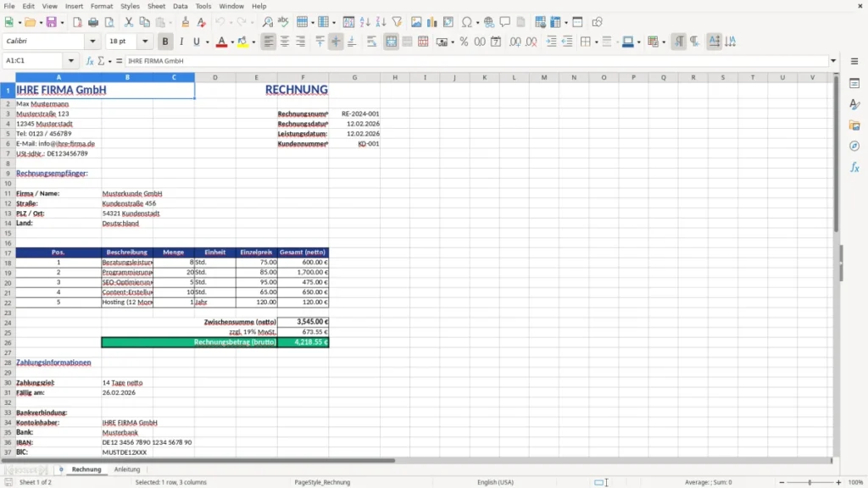Run the Spelling check icon
The width and height of the screenshot is (868, 488).
click(283, 22)
